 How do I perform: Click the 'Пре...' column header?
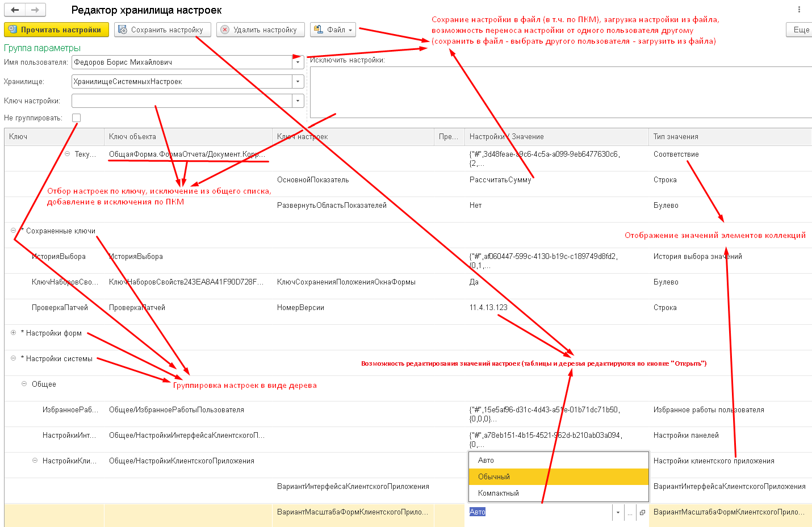pyautogui.click(x=449, y=136)
